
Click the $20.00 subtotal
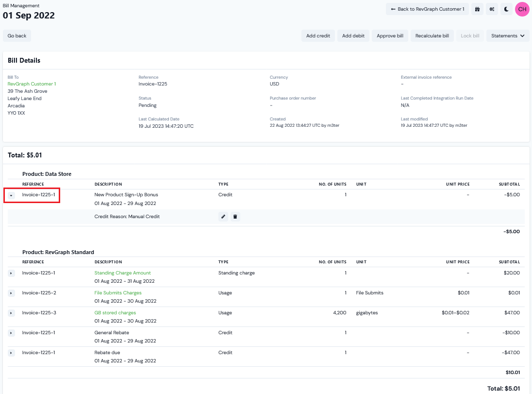point(512,273)
